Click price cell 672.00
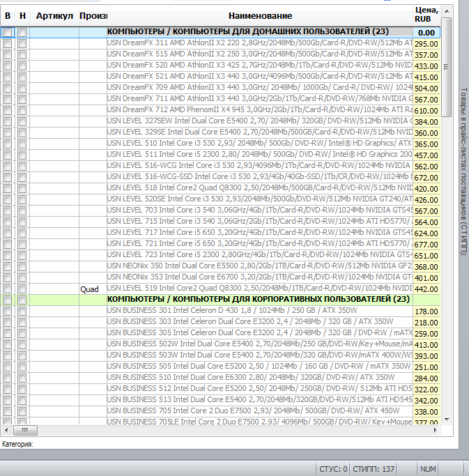The width and height of the screenshot is (469, 476). click(x=426, y=178)
